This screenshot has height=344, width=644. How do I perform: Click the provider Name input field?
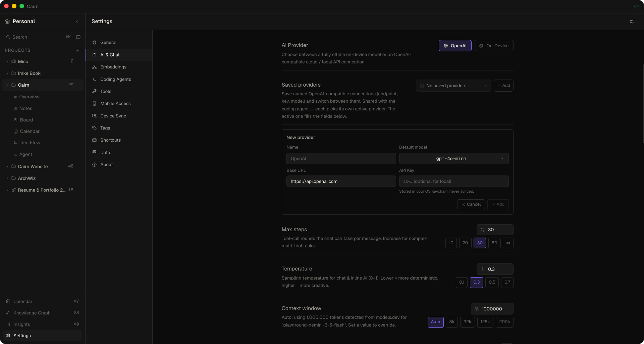(x=341, y=158)
